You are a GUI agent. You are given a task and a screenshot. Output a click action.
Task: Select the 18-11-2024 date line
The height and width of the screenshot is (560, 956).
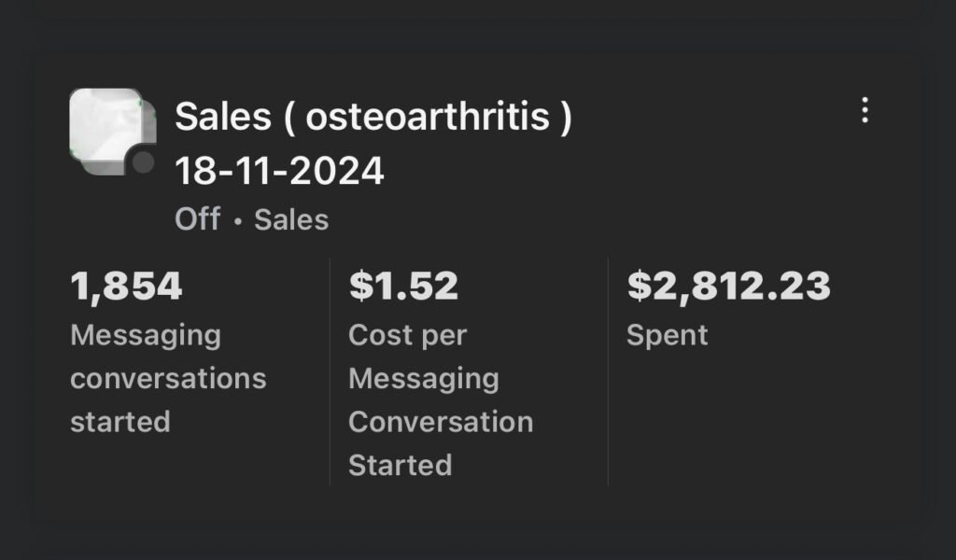pos(279,171)
